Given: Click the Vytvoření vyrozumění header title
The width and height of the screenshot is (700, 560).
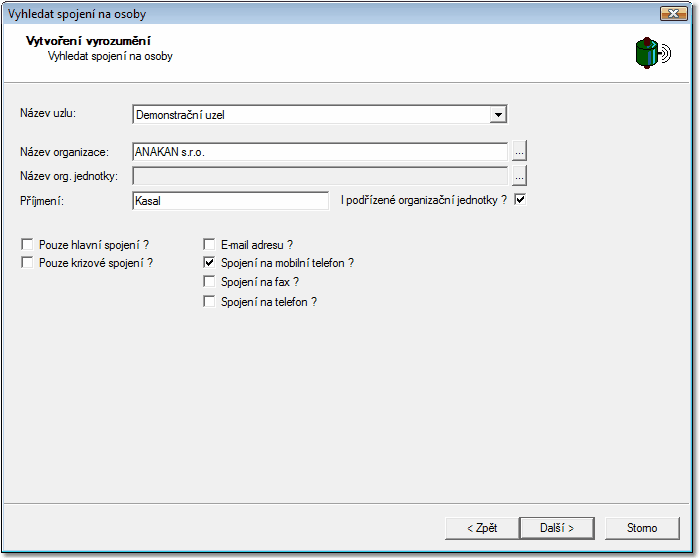Looking at the screenshot, I should (x=88, y=41).
